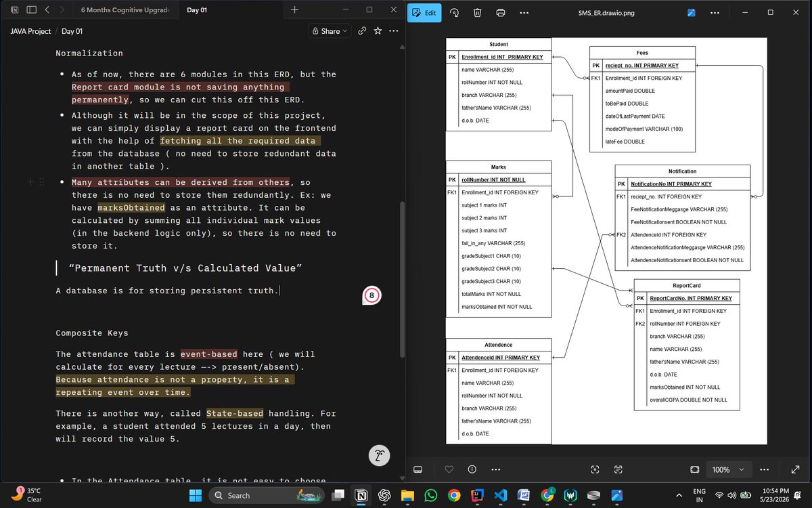Open the Notion AI floating face button
The image size is (812, 508).
(x=378, y=456)
